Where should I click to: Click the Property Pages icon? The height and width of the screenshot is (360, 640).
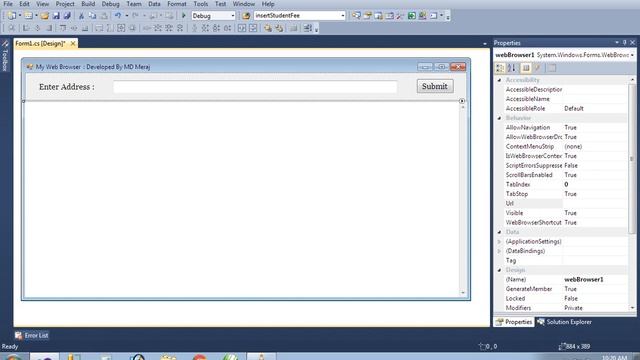click(552, 68)
